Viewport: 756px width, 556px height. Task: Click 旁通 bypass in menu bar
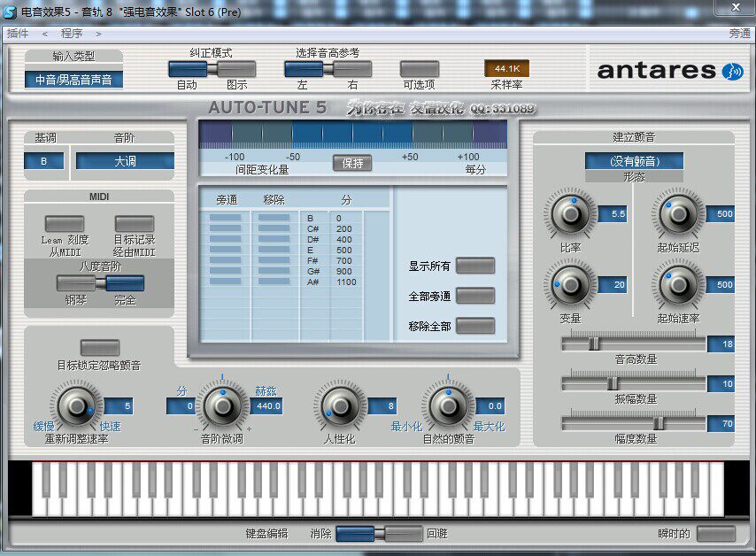pyautogui.click(x=739, y=34)
